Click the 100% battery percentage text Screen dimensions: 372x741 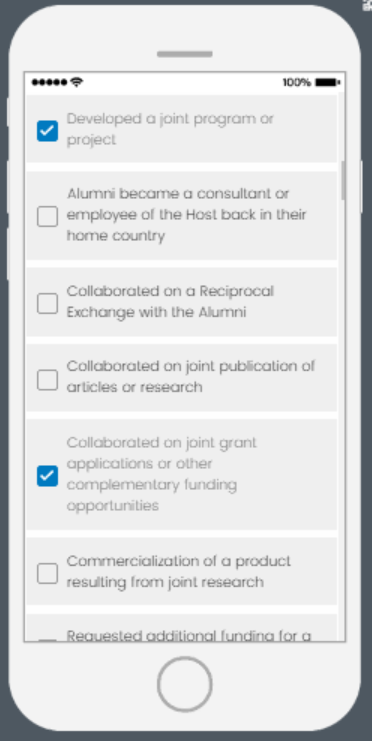tap(297, 83)
